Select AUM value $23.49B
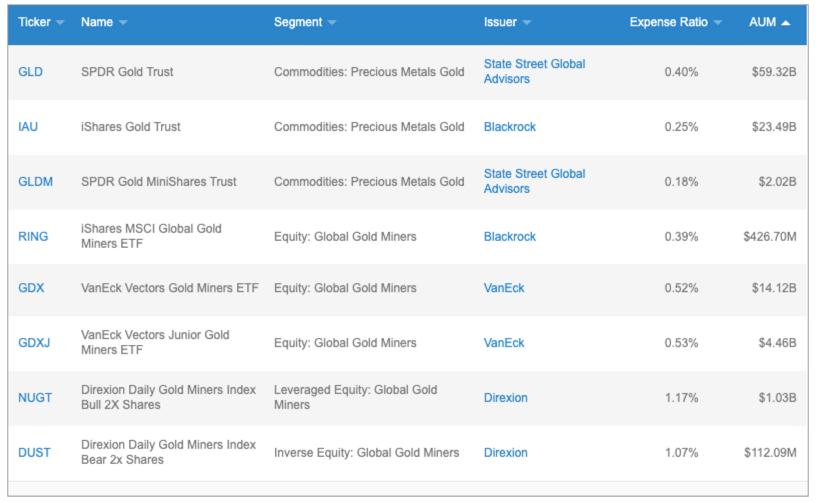This screenshot has height=503, width=824. [774, 127]
